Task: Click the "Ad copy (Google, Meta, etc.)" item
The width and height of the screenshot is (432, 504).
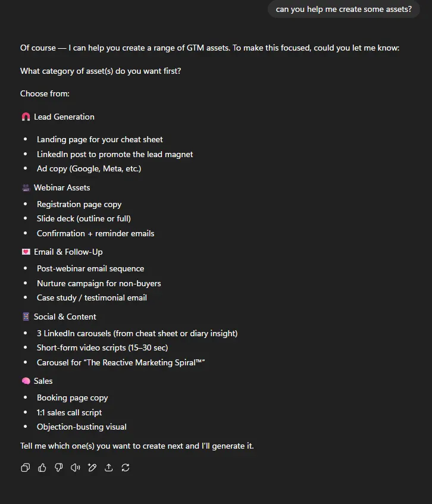Action: [89, 168]
